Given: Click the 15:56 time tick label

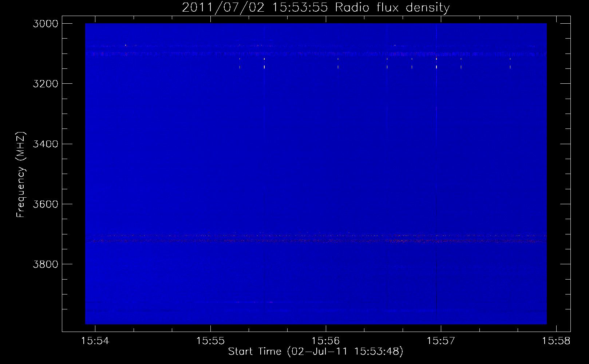Looking at the screenshot, I should (x=325, y=341).
